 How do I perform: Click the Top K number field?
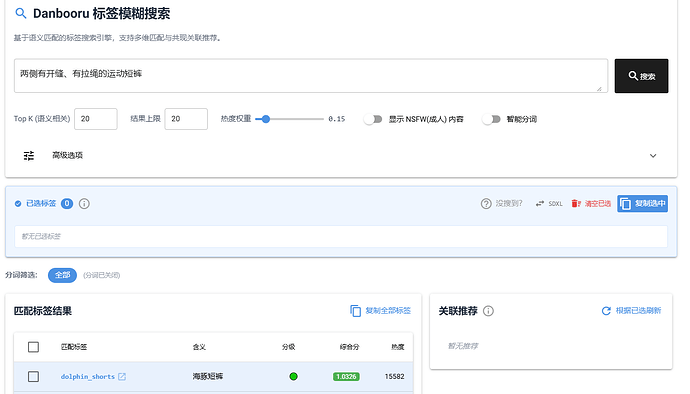[95, 119]
